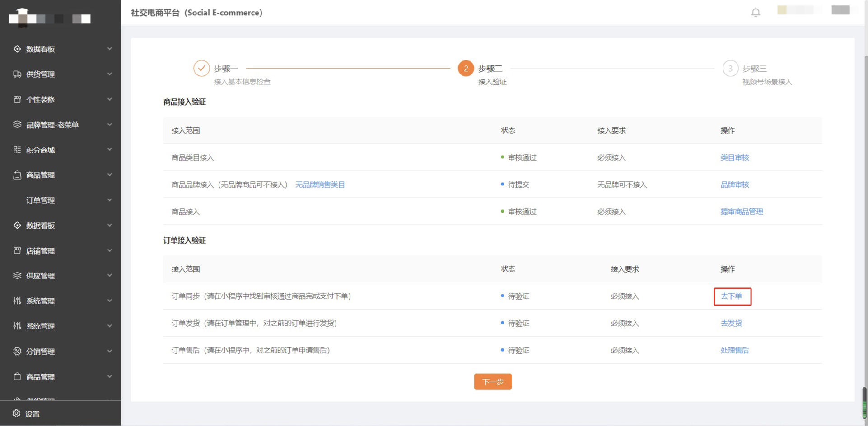Click the 无品牌可不接入 requirement cell
Screen dimensions: 868x426
pyautogui.click(x=622, y=185)
